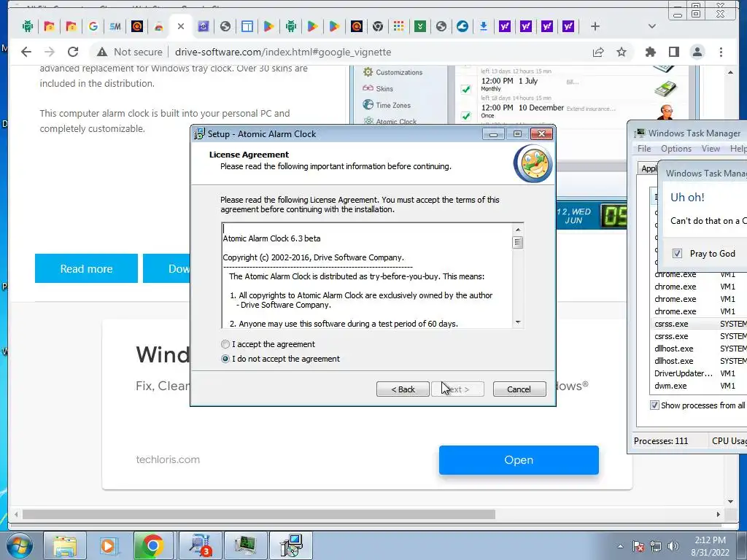Click the page vertical scroll down arrow
747x560 pixels.
tap(731, 501)
